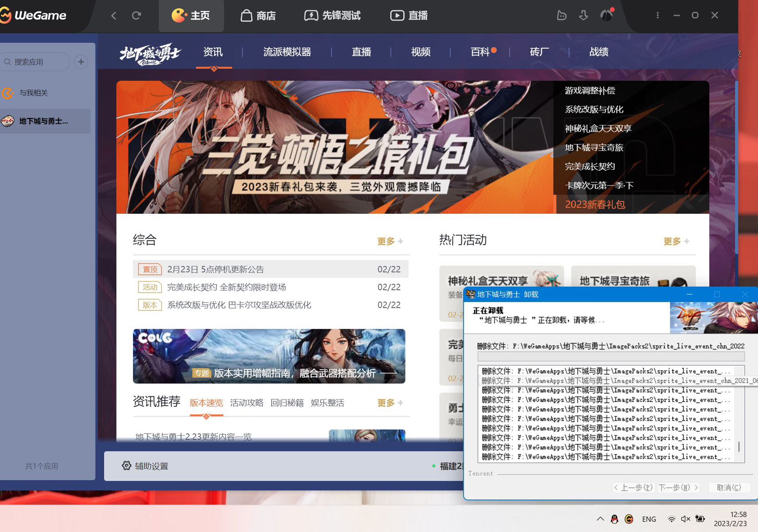Screen dimensions: 758x532
Task: Select 地下城寻宝奇旅 banner item
Action: 594,148
